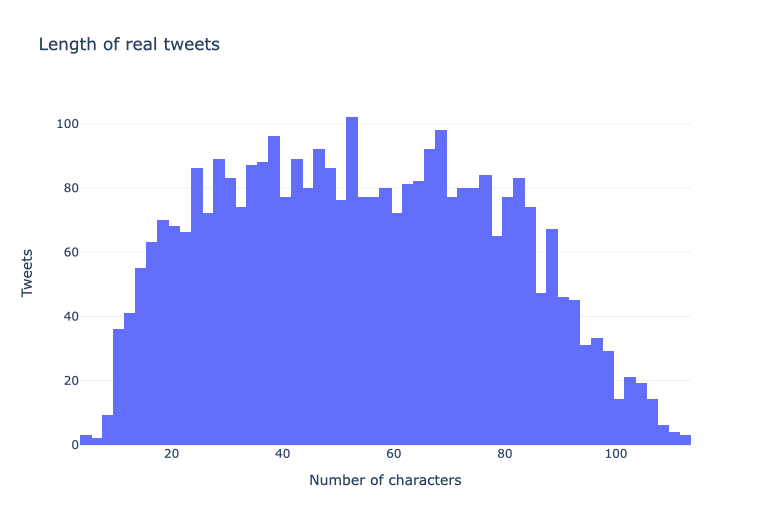Select the rightmost histogram bar
Image resolution: width=770 pixels, height=525 pixels.
click(686, 440)
